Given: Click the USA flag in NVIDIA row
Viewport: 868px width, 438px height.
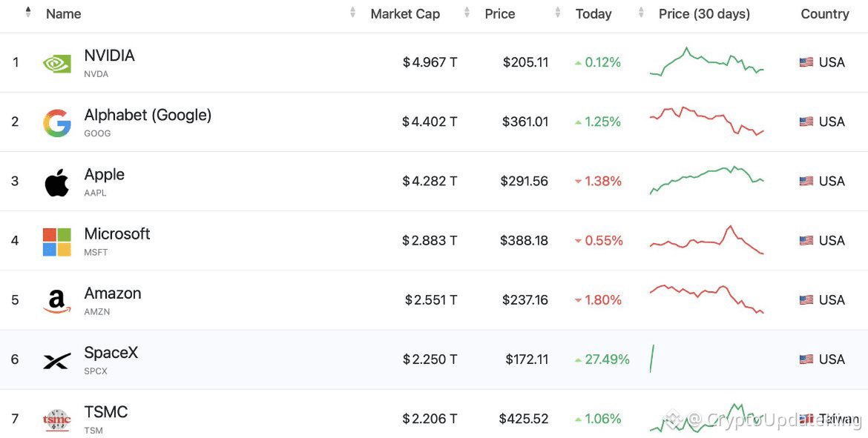Looking at the screenshot, I should [806, 62].
